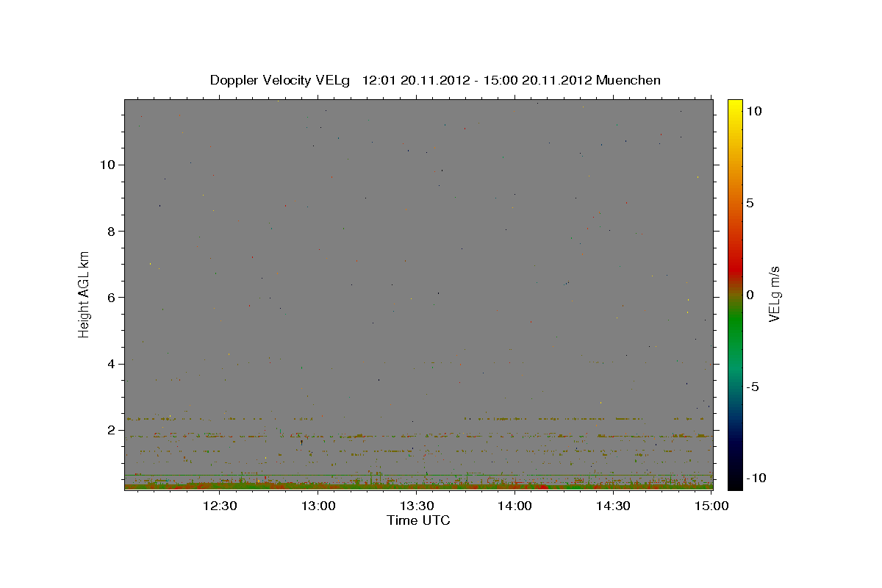Click the Height AGL km axis title

(x=84, y=294)
